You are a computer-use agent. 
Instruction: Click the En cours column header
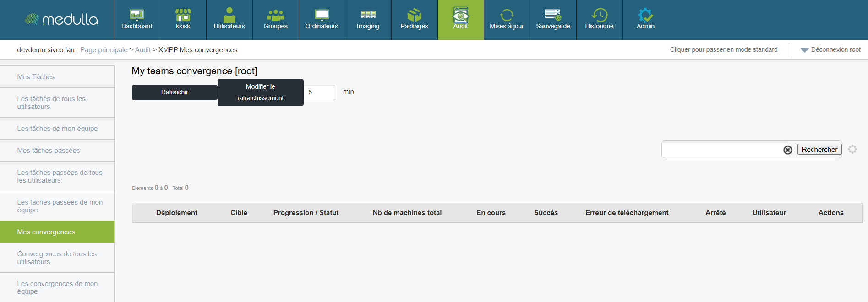coord(491,213)
